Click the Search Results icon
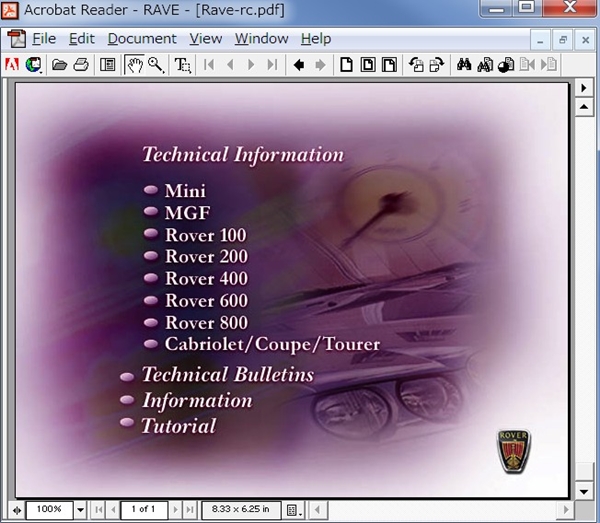 point(506,65)
